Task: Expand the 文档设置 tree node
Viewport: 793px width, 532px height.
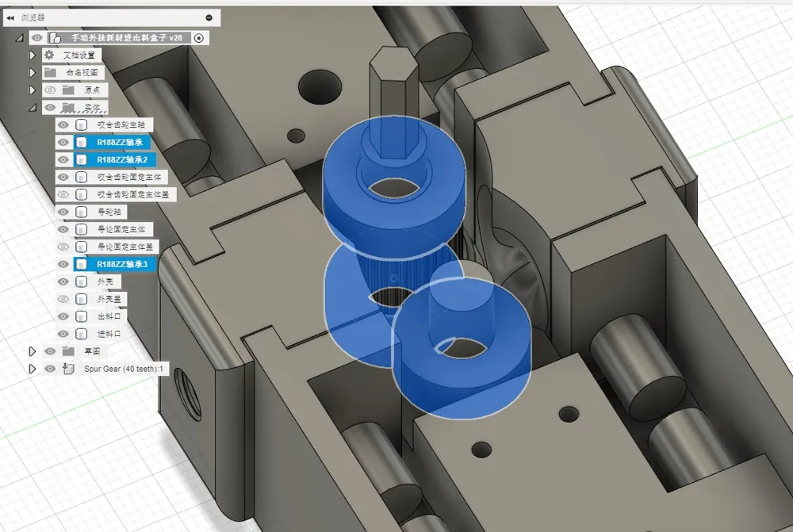Action: (x=33, y=55)
